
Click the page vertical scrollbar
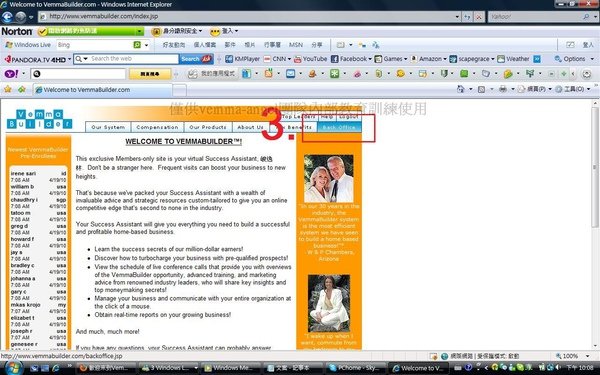pos(595,226)
